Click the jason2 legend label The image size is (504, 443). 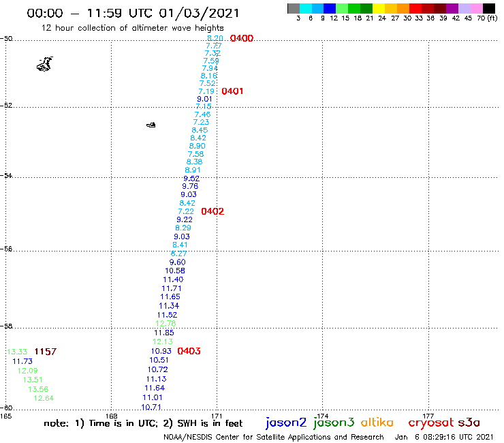(286, 423)
